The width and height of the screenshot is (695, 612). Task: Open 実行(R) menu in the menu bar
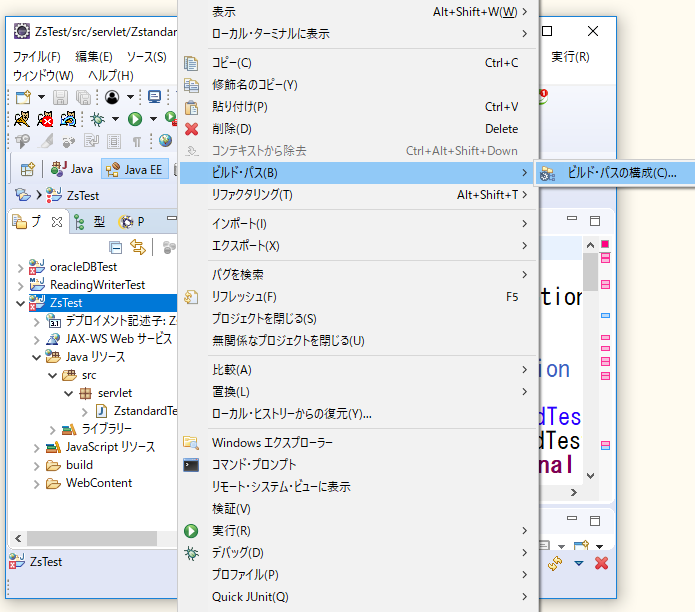[570, 57]
